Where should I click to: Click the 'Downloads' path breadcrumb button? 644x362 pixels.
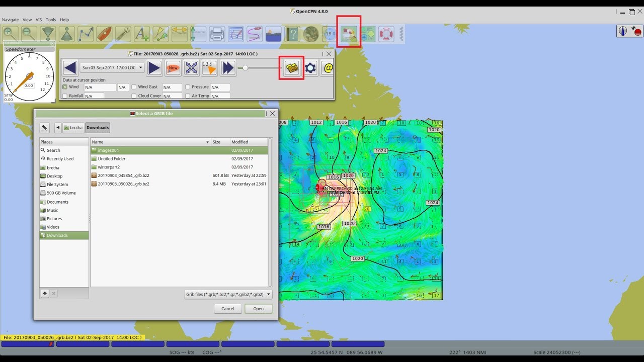(x=98, y=128)
